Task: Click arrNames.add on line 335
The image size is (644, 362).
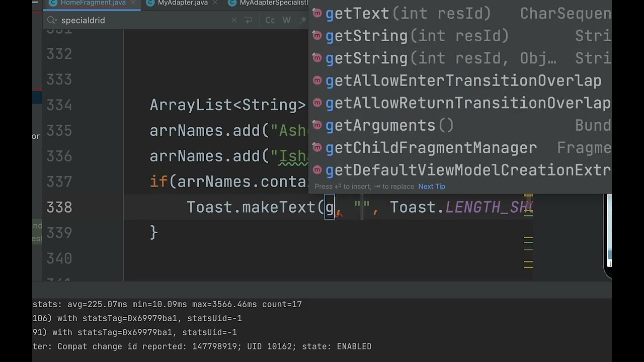Action: coord(205,131)
